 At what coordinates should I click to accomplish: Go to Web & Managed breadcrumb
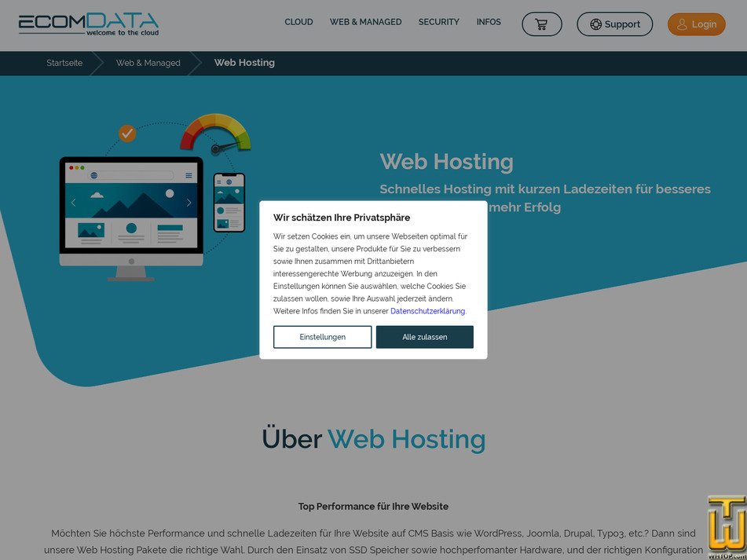point(148,63)
